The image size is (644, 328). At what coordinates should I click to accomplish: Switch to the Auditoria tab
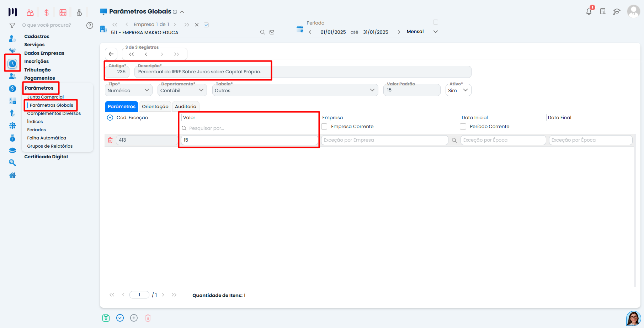[x=186, y=106]
